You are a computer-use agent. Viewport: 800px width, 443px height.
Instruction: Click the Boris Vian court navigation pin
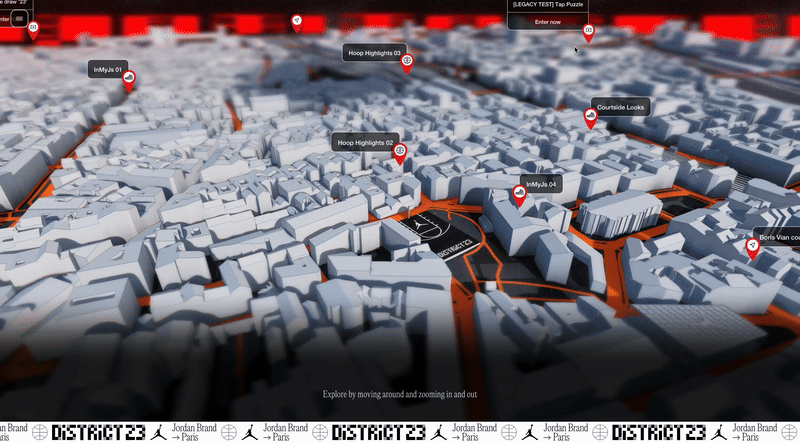753,248
